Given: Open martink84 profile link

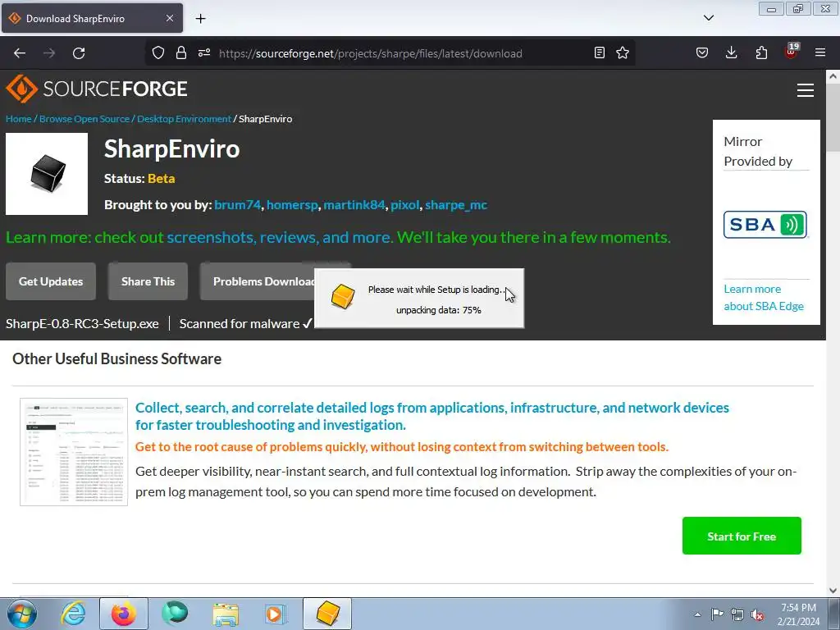Looking at the screenshot, I should coord(354,204).
